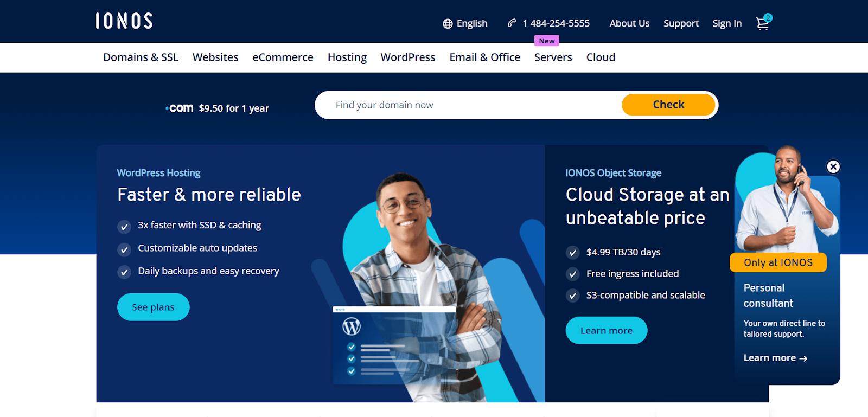Open the shopping cart icon
The image size is (868, 417).
763,23
